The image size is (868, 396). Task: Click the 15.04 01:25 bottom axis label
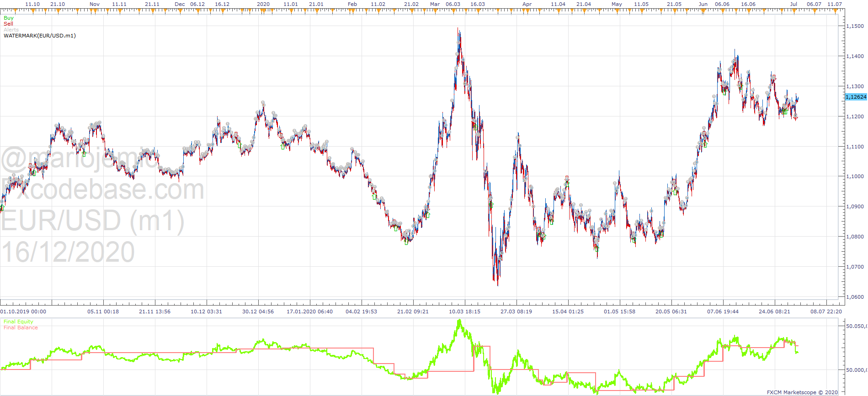pyautogui.click(x=568, y=312)
